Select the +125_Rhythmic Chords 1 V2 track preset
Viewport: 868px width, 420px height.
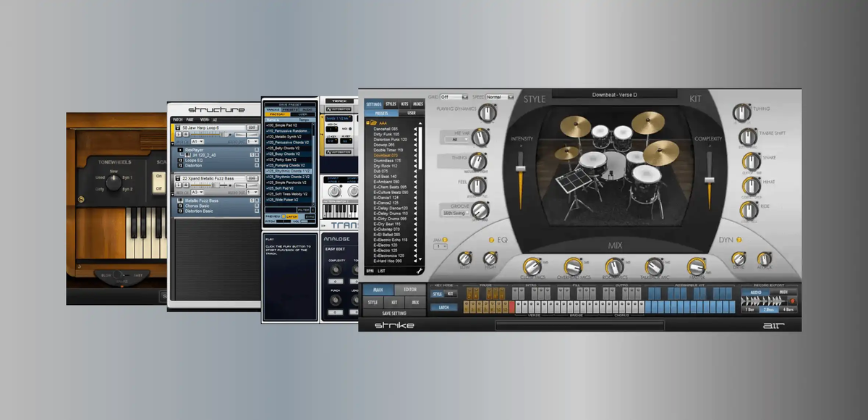[x=289, y=171]
